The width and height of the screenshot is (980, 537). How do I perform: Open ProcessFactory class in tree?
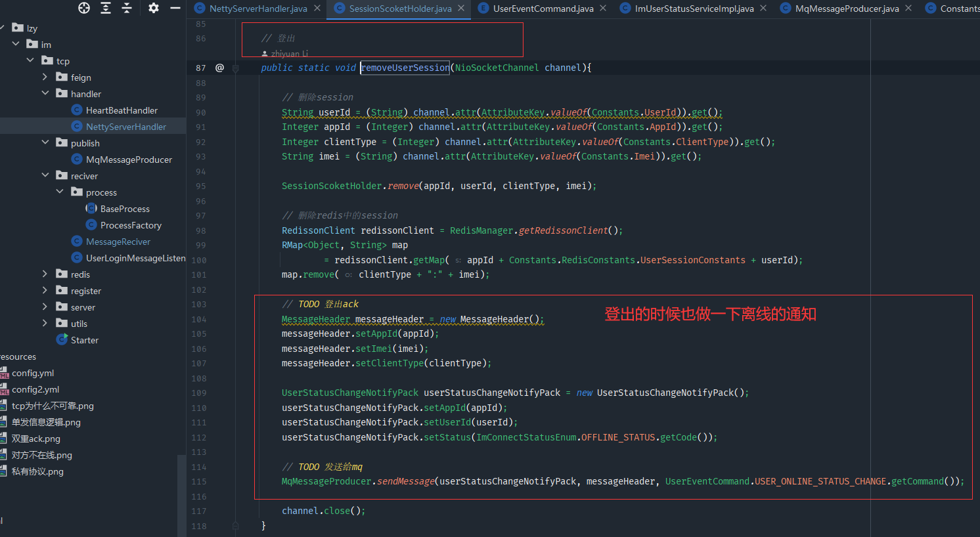pyautogui.click(x=131, y=225)
